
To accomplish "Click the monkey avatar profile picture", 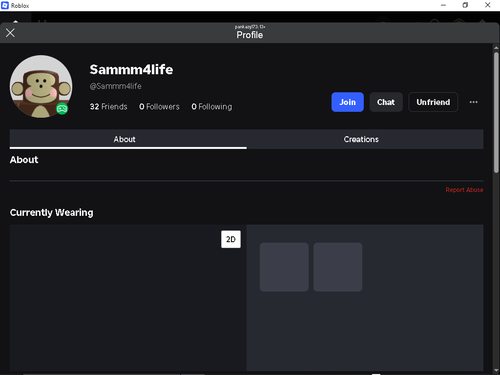I will (41, 86).
